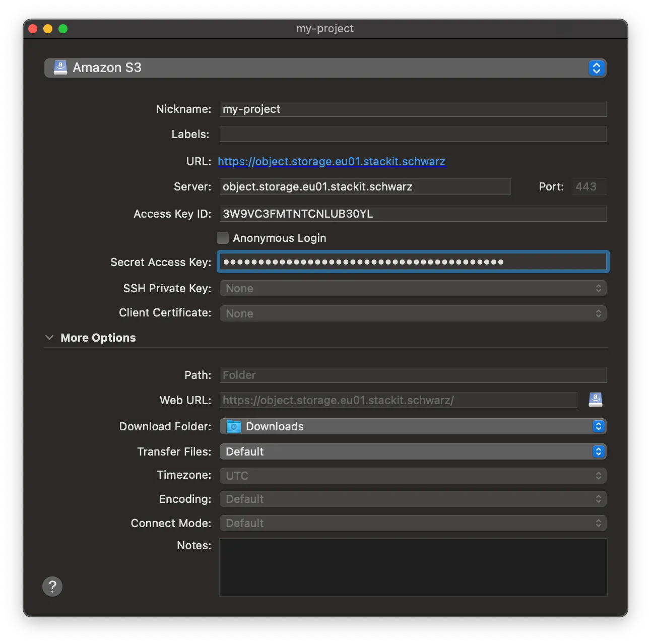Click inside the Notes text area
651x644 pixels.
[412, 567]
